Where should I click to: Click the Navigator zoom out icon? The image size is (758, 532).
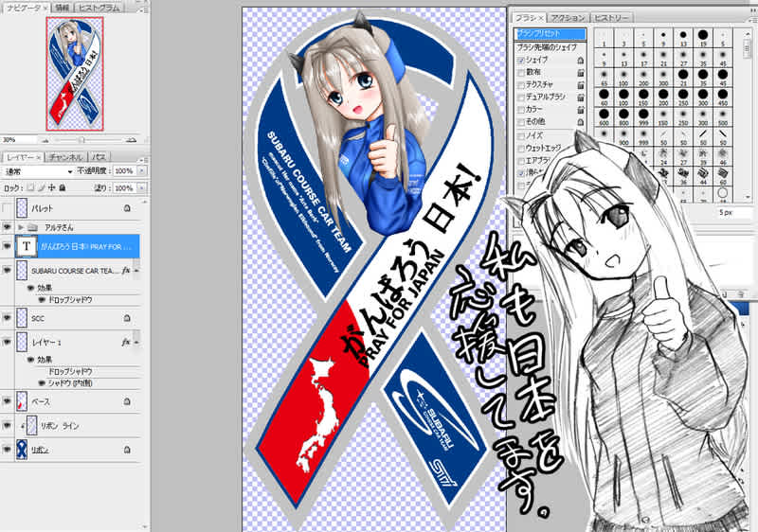pyautogui.click(x=45, y=140)
